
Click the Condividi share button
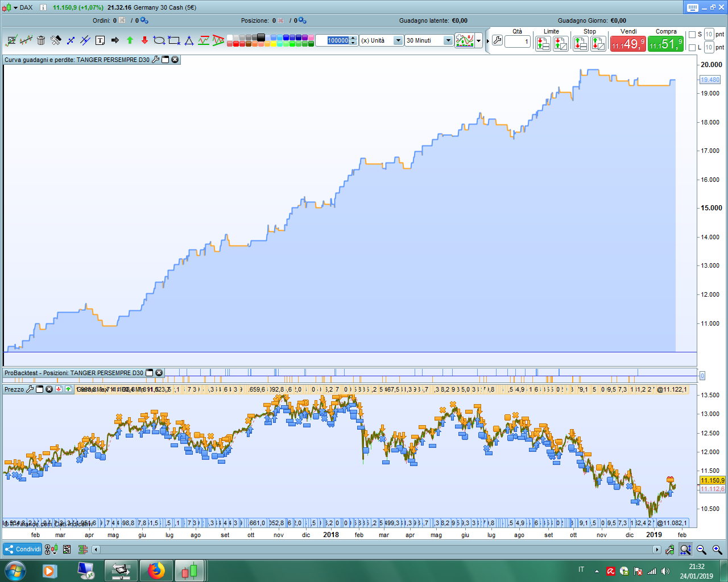click(23, 550)
